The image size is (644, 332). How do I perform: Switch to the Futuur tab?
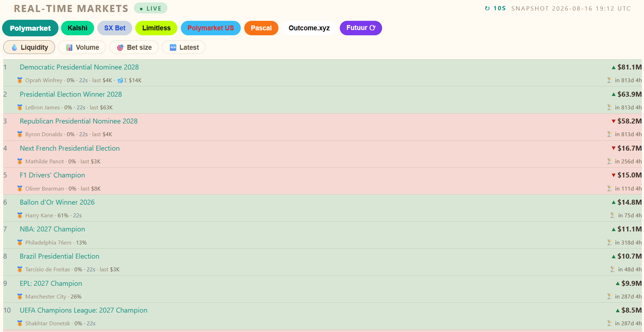361,28
